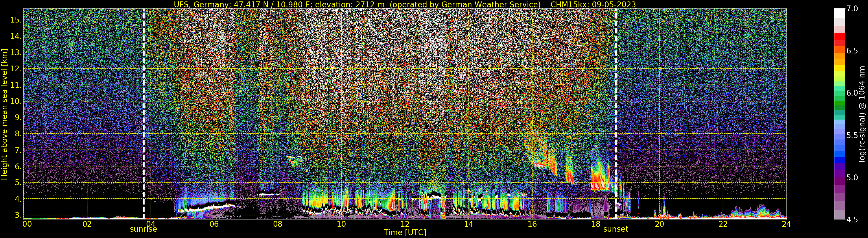Click the height tick label '7.'
Viewport: 868px width, 238px height.
18,150
